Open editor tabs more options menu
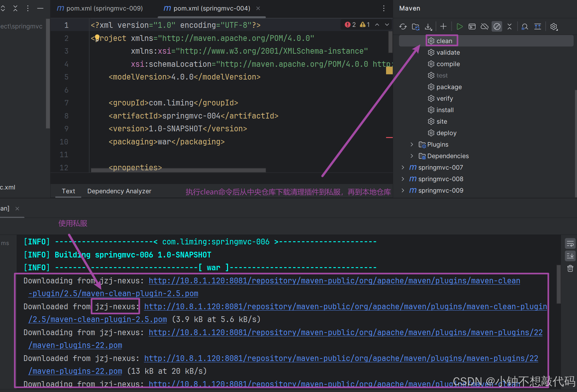577x392 pixels. 384,8
